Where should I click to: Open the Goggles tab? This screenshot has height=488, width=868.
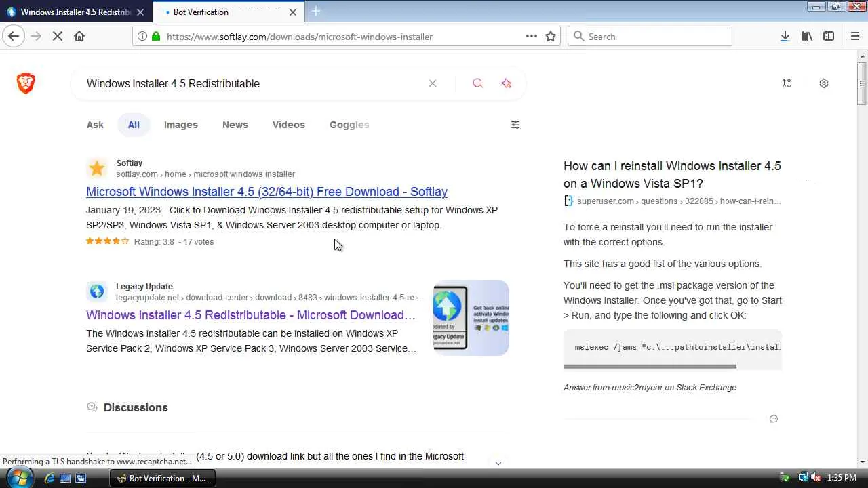[349, 125]
